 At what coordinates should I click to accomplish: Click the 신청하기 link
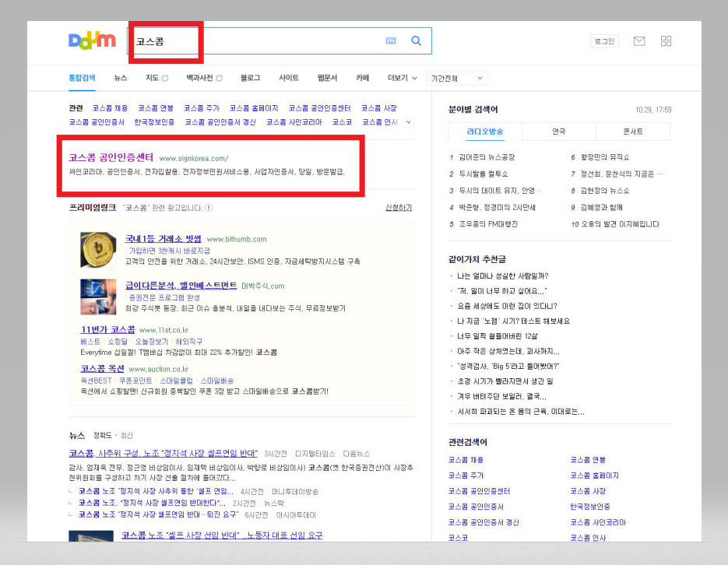[x=399, y=207]
